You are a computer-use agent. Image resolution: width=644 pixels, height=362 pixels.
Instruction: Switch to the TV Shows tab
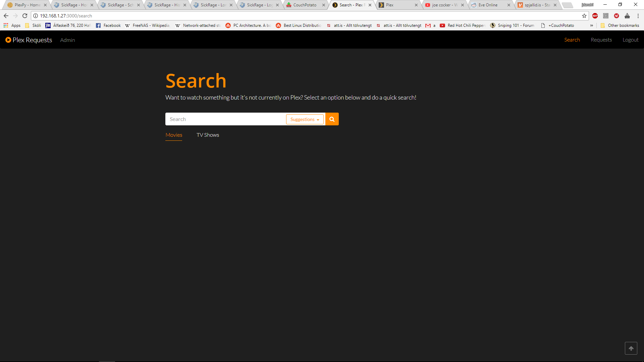pyautogui.click(x=208, y=135)
